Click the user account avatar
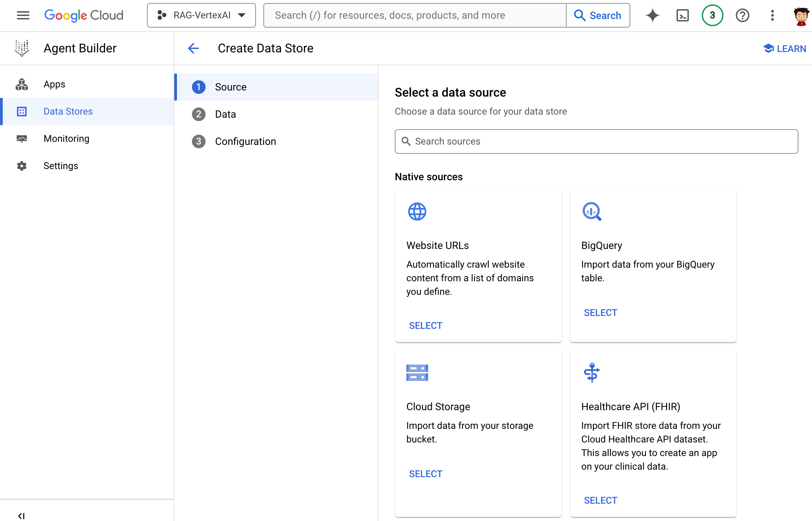Viewport: 812px width, 521px height. click(x=801, y=16)
